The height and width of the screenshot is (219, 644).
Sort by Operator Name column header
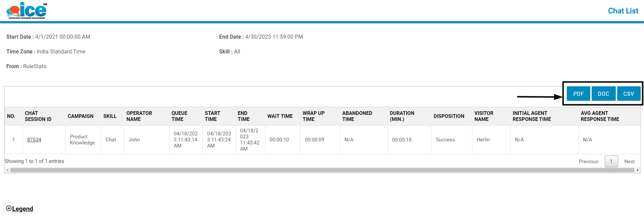139,116
